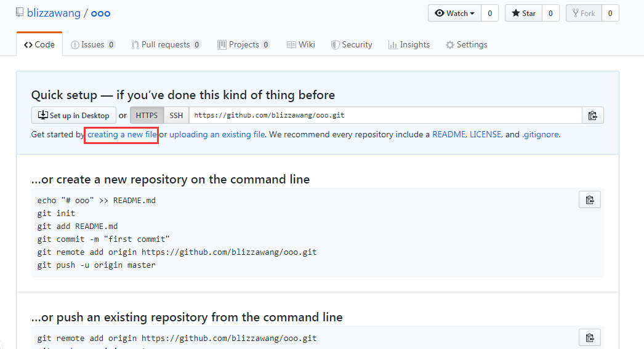Screen dimensions: 644x349
Task: Open the Watch dropdown button
Action: coord(454,13)
